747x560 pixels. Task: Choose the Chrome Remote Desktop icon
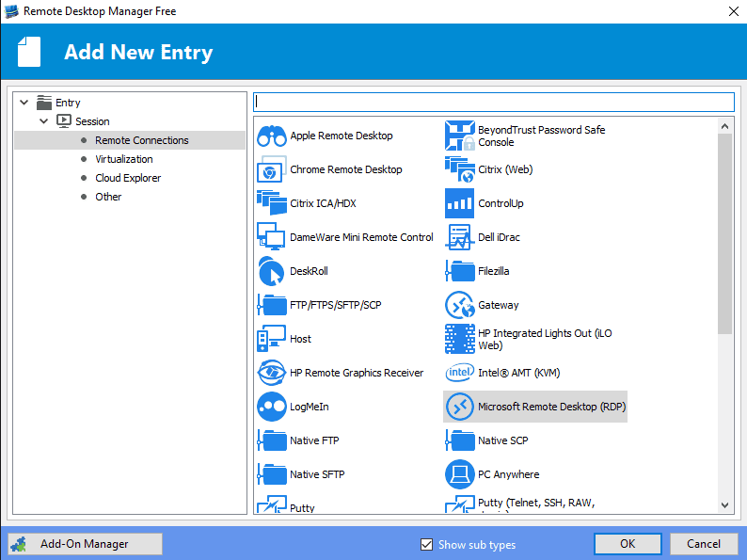point(272,169)
